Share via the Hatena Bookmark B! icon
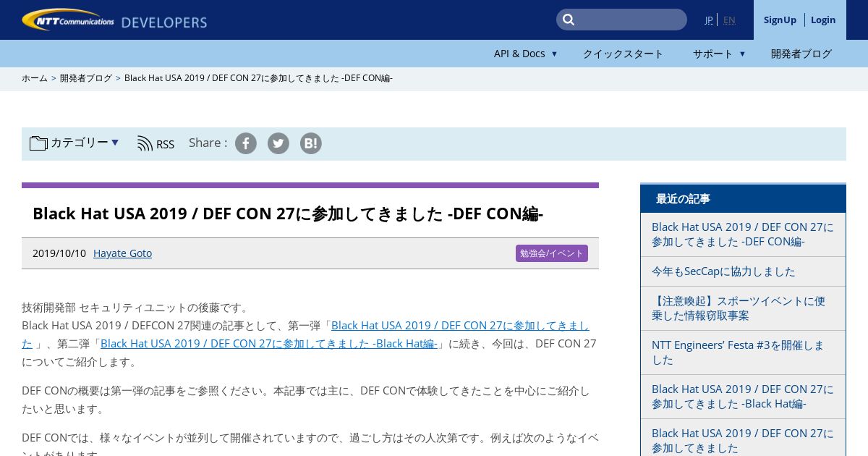Viewport: 868px width, 456px height. point(311,143)
